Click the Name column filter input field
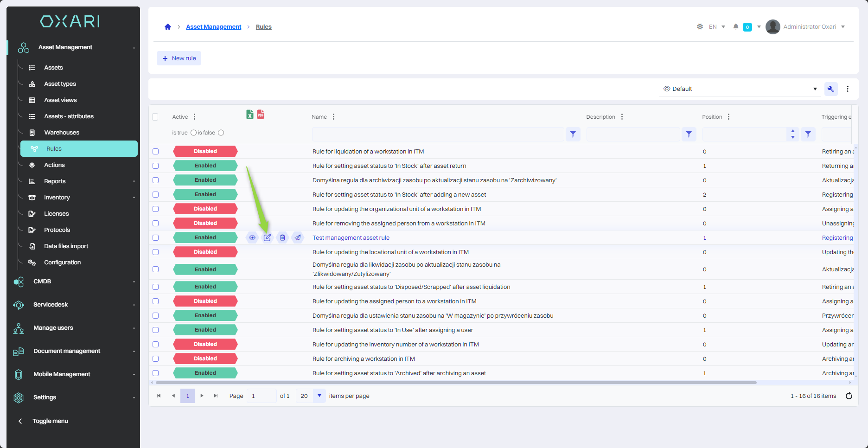Image resolution: width=868 pixels, height=448 pixels. coord(438,134)
